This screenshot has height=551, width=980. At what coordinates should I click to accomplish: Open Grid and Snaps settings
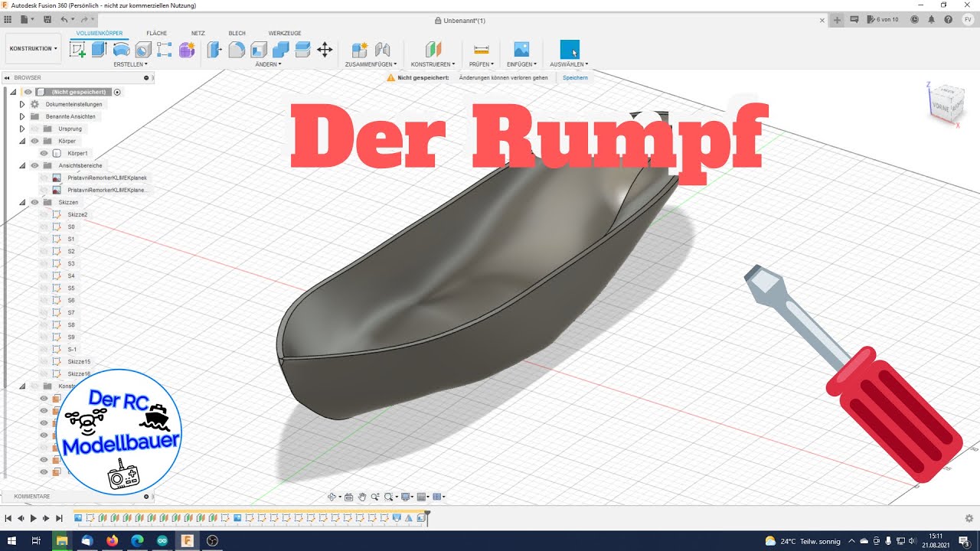(423, 497)
